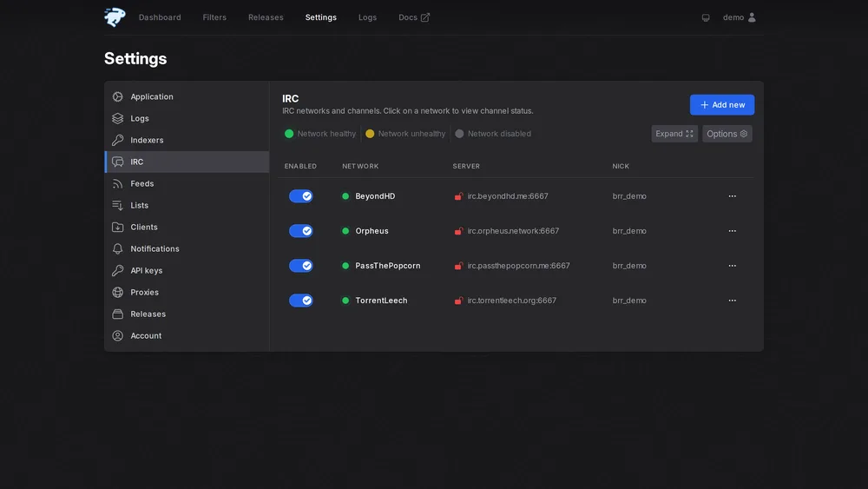Image resolution: width=868 pixels, height=489 pixels.
Task: Click the Account person icon
Action: coord(117,335)
